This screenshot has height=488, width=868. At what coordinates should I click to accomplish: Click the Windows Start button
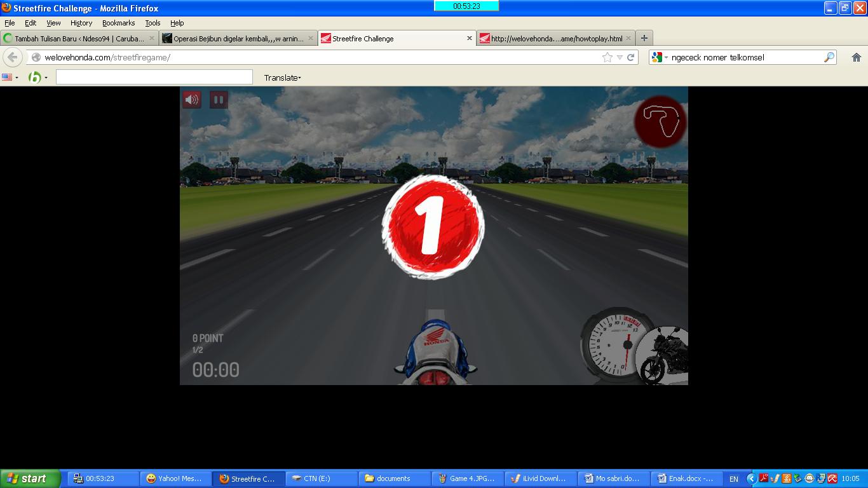(x=30, y=478)
